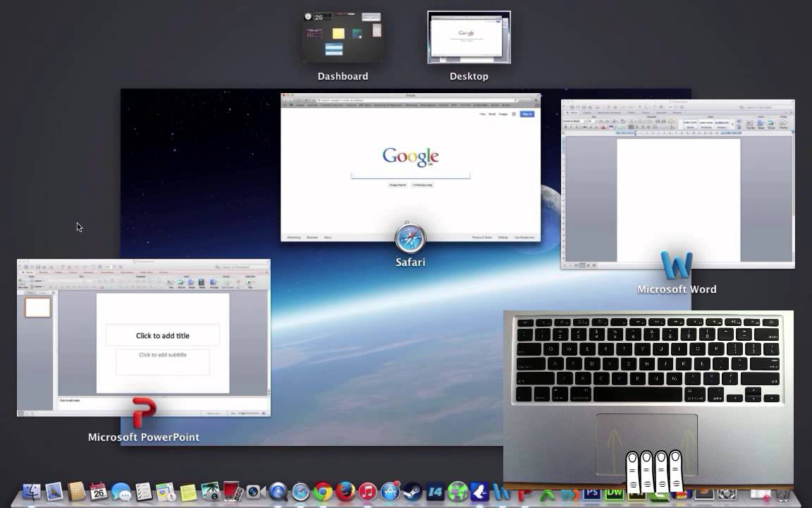
Task: Select slide 1 thumbnail in PowerPoint
Action: 38,308
